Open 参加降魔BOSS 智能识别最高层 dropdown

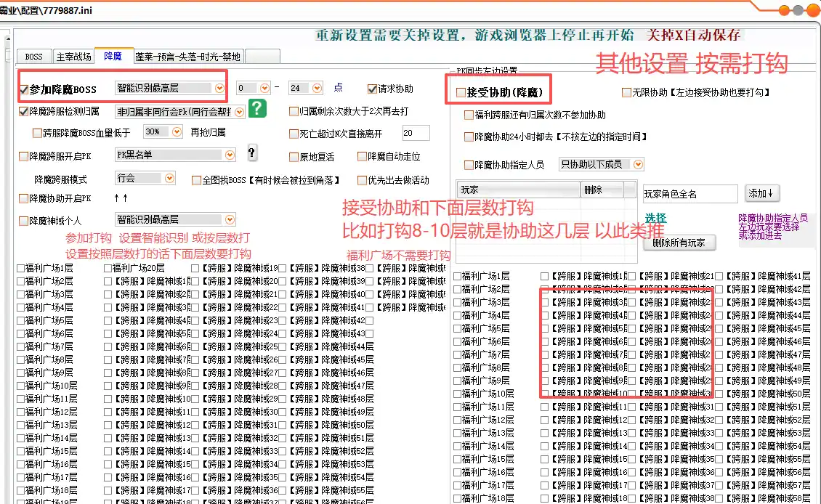pos(219,89)
